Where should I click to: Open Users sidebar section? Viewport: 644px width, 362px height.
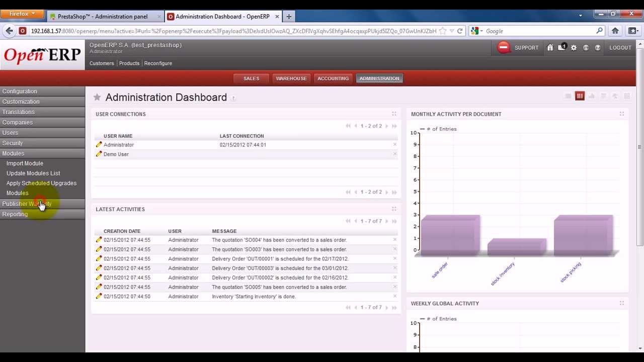(42, 133)
